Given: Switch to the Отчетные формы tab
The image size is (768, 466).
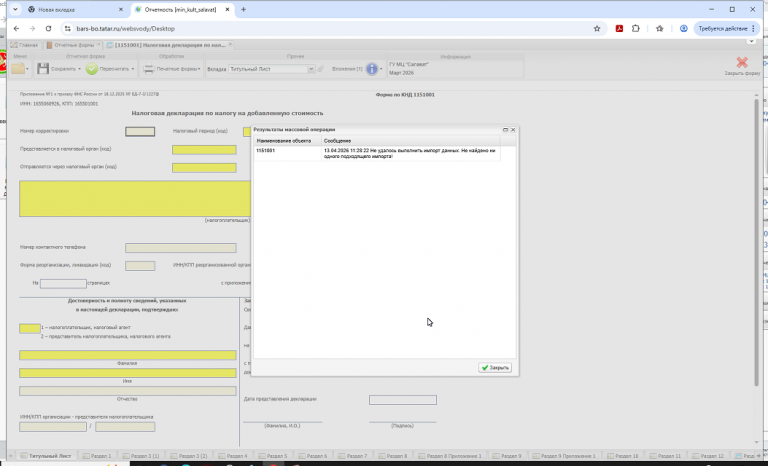Looking at the screenshot, I should point(70,45).
